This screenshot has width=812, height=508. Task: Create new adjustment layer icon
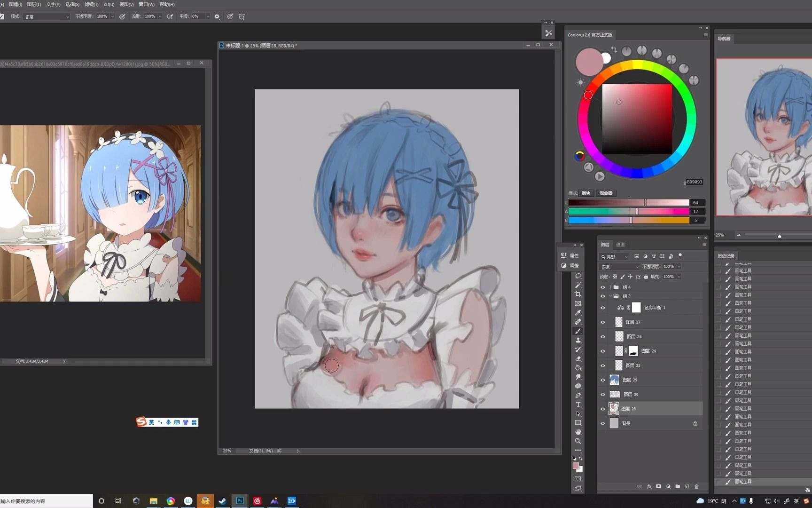pyautogui.click(x=668, y=486)
